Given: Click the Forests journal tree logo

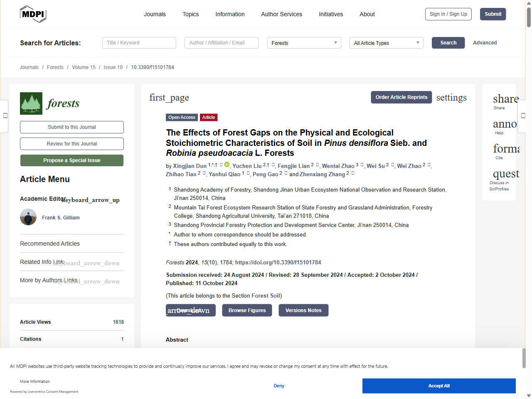Looking at the screenshot, I should tap(31, 103).
